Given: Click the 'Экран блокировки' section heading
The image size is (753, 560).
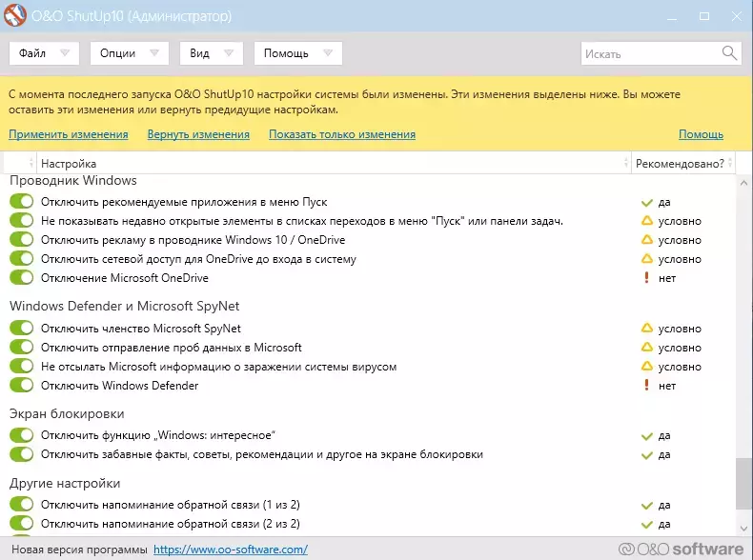Looking at the screenshot, I should click(x=67, y=413).
